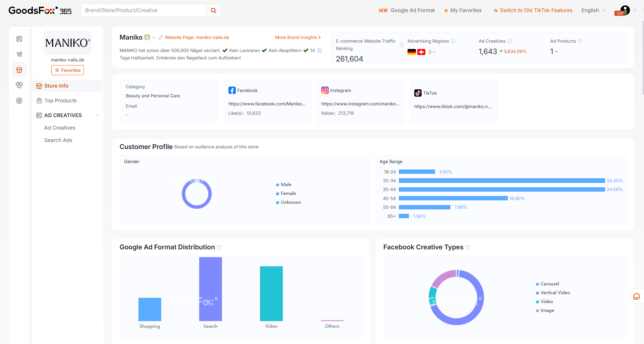Open the English language dropdown
The height and width of the screenshot is (344, 644).
click(x=593, y=10)
